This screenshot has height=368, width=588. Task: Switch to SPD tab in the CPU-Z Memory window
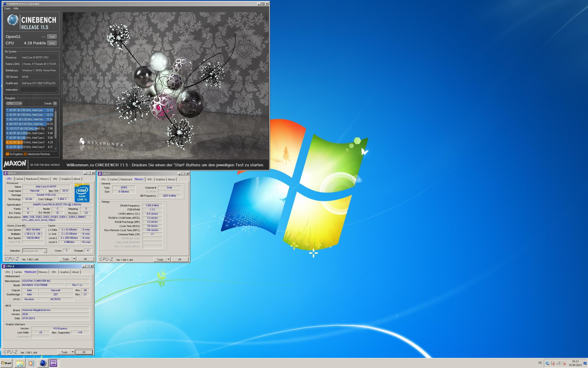pos(150,179)
